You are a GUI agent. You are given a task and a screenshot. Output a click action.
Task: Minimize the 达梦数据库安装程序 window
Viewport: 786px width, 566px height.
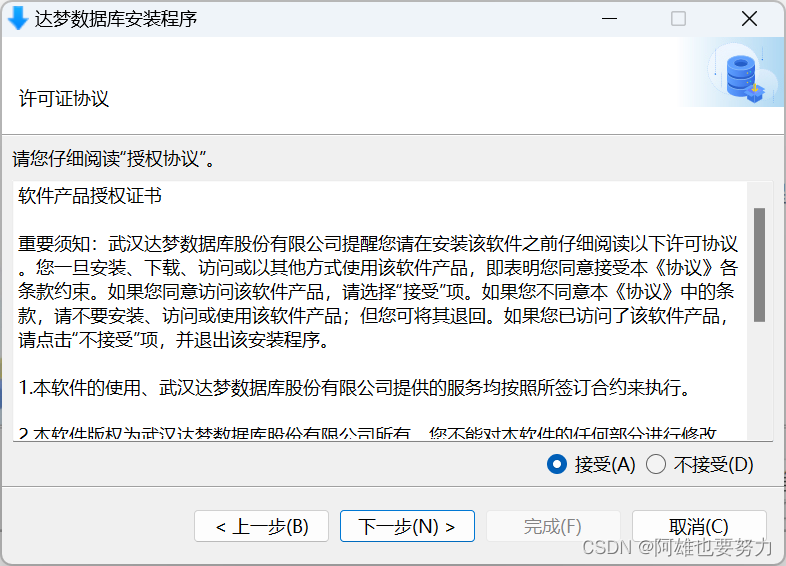coord(609,19)
